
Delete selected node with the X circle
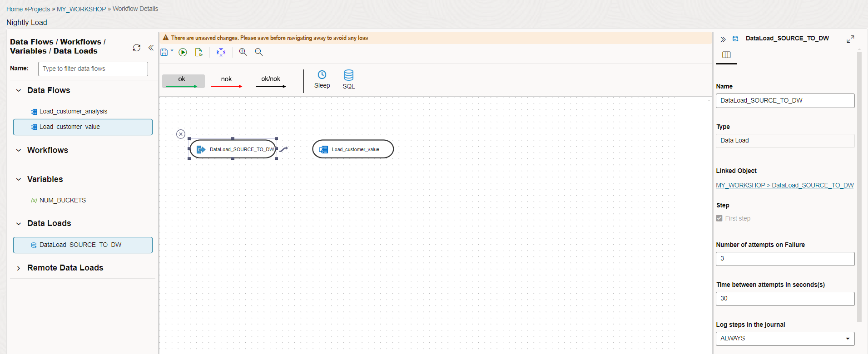tap(181, 134)
